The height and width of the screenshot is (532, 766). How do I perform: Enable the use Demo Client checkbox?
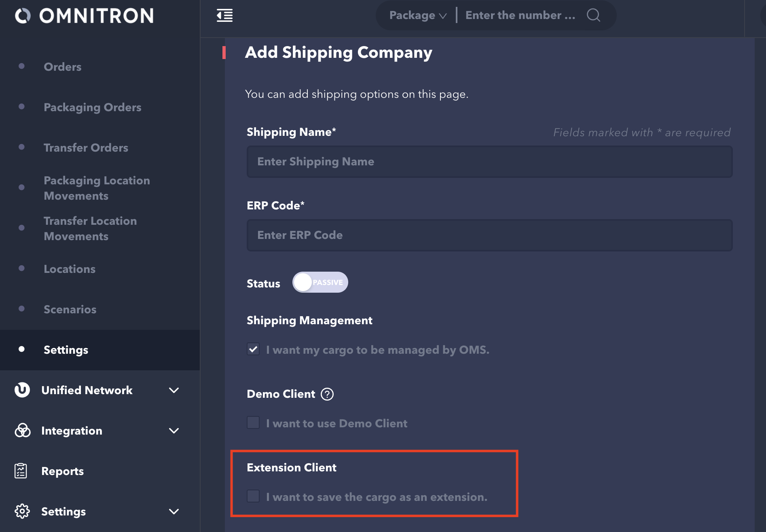pyautogui.click(x=254, y=423)
